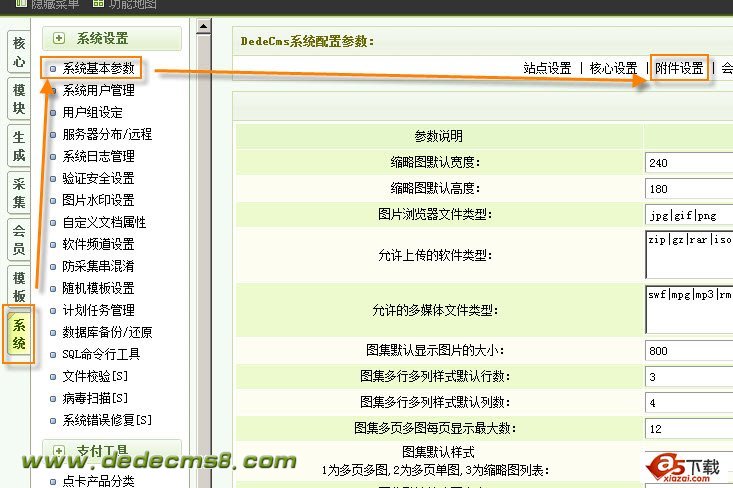Open 验证安全设置 entry
The width and height of the screenshot is (733, 488).
pos(99,178)
